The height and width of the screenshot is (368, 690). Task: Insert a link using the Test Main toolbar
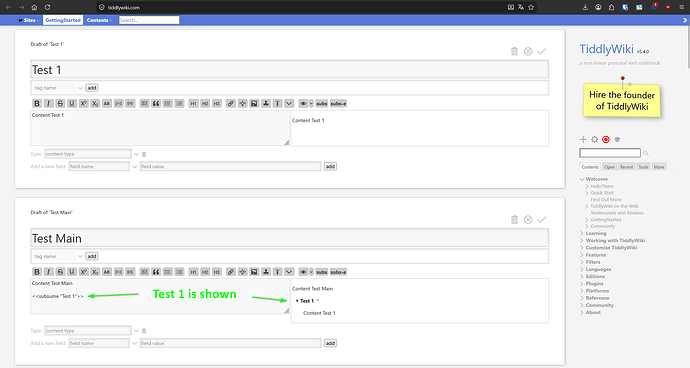click(231, 272)
